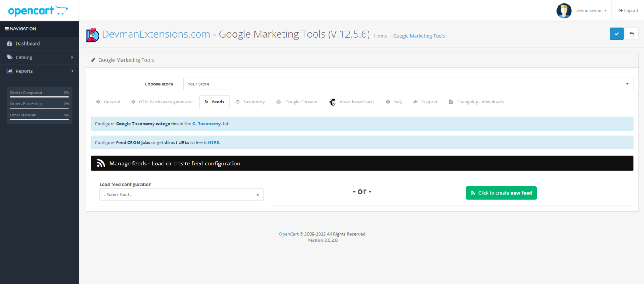Click the blue save checkmark button
644x284 pixels.
click(x=616, y=34)
